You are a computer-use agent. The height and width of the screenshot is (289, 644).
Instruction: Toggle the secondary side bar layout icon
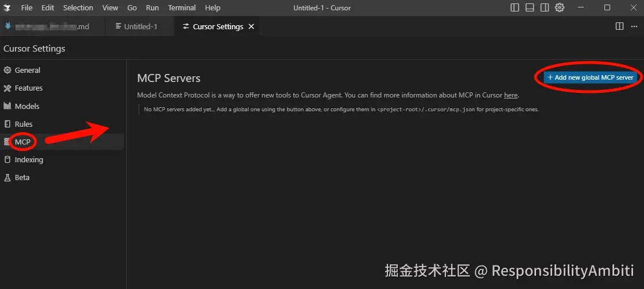click(545, 7)
